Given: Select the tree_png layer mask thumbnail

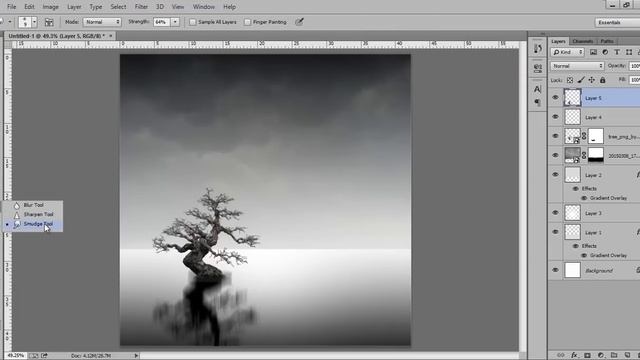Looking at the screenshot, I should coord(596,136).
